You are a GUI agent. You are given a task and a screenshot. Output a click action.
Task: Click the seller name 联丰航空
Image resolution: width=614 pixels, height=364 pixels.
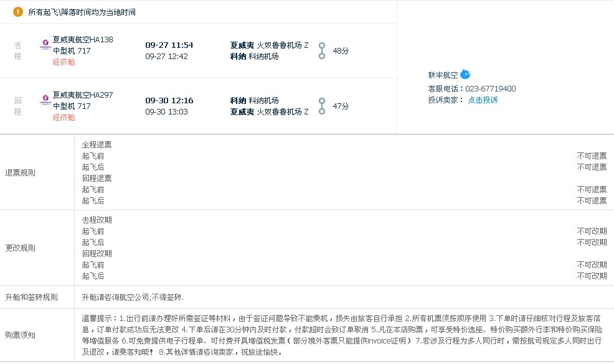coord(443,75)
